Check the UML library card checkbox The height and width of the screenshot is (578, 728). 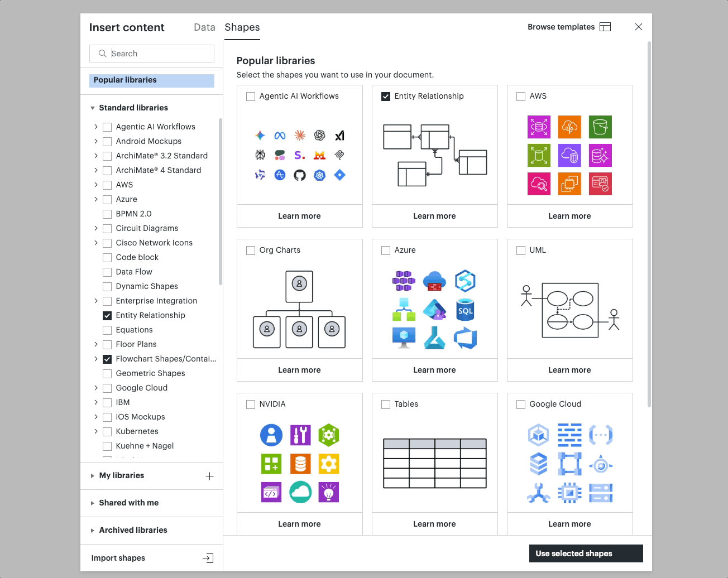(x=521, y=251)
